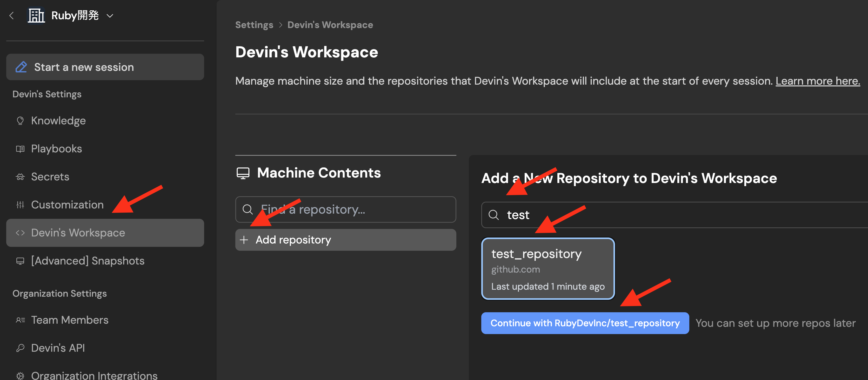Select Devin's Workspace in sidebar
Image resolution: width=868 pixels, height=380 pixels.
coord(78,233)
